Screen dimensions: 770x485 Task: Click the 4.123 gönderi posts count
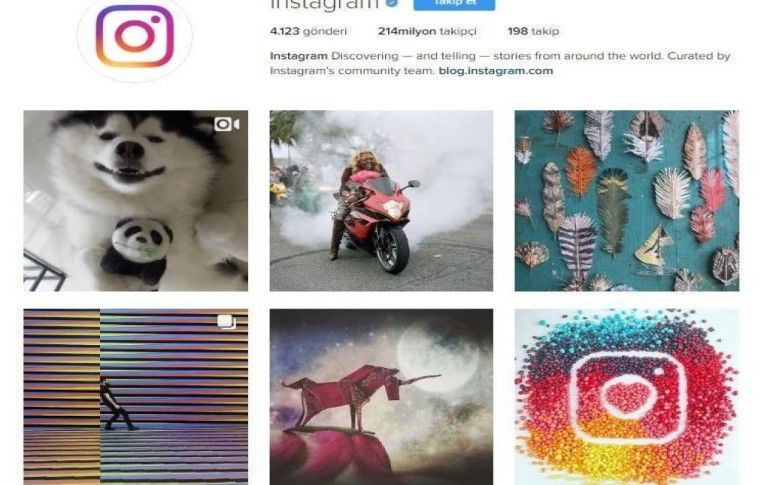coord(308,31)
